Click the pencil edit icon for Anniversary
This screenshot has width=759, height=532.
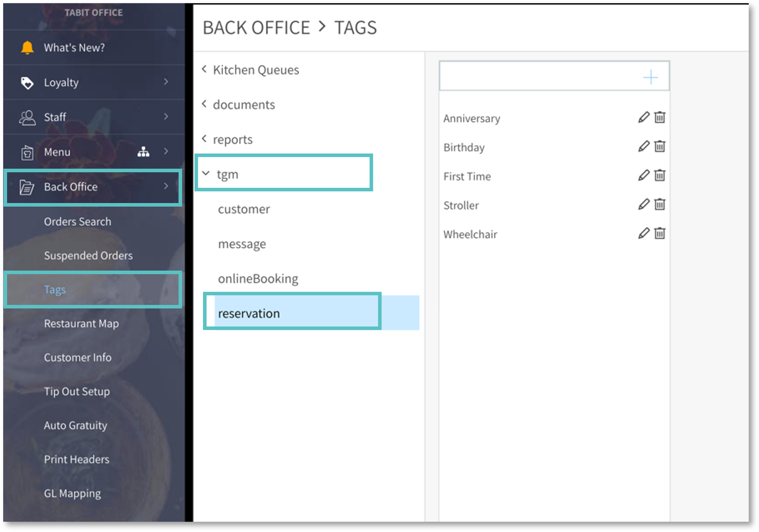click(644, 117)
